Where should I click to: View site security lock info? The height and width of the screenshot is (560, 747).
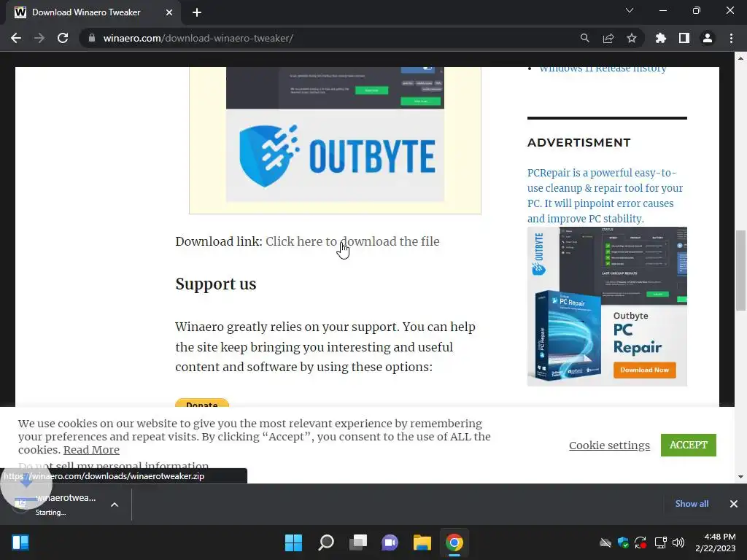pyautogui.click(x=91, y=38)
